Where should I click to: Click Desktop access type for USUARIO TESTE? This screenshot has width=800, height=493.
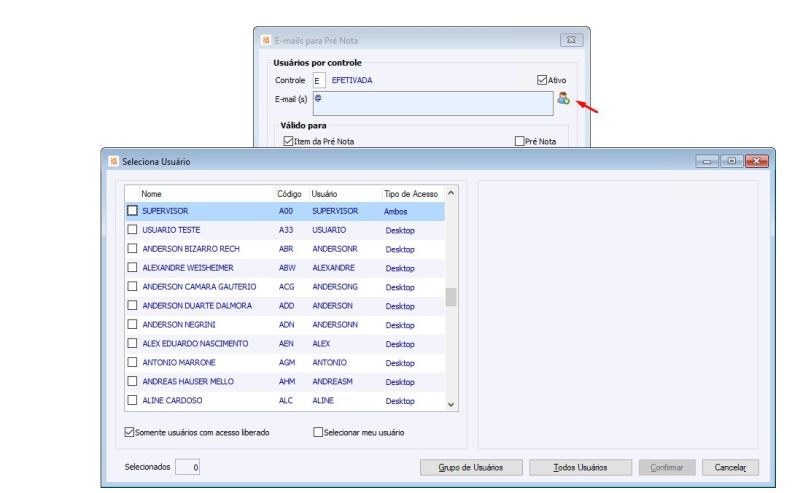(400, 230)
